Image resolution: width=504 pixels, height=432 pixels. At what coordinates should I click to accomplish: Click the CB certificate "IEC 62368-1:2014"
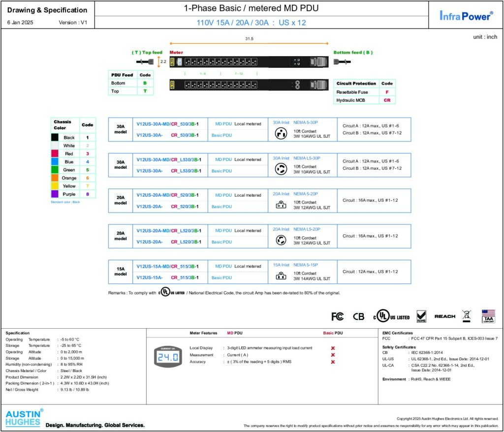click(427, 353)
